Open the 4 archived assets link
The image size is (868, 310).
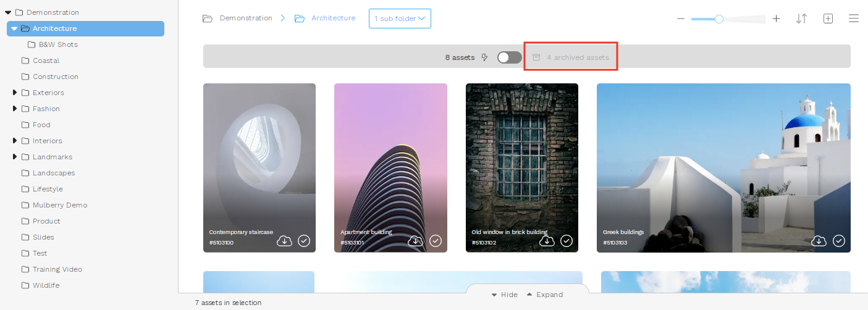578,57
